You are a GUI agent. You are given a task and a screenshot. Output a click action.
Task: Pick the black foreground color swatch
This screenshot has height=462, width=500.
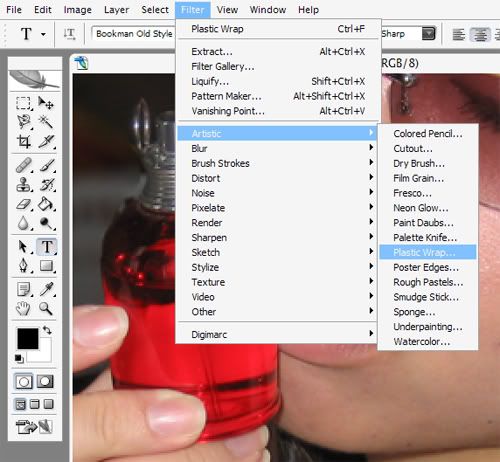click(x=27, y=338)
